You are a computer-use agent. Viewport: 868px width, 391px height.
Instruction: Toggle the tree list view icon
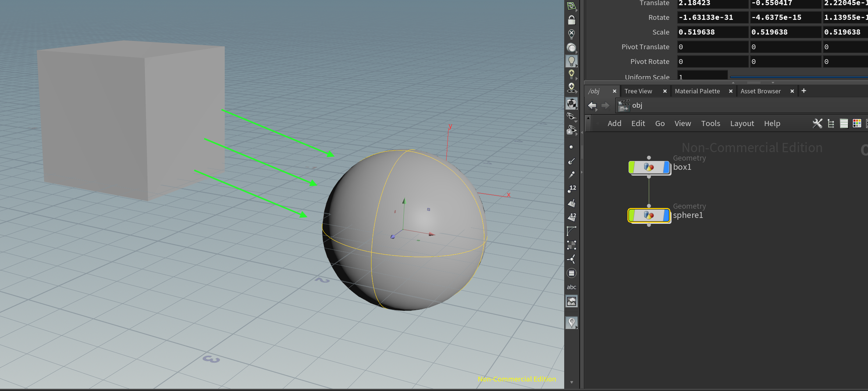point(831,123)
